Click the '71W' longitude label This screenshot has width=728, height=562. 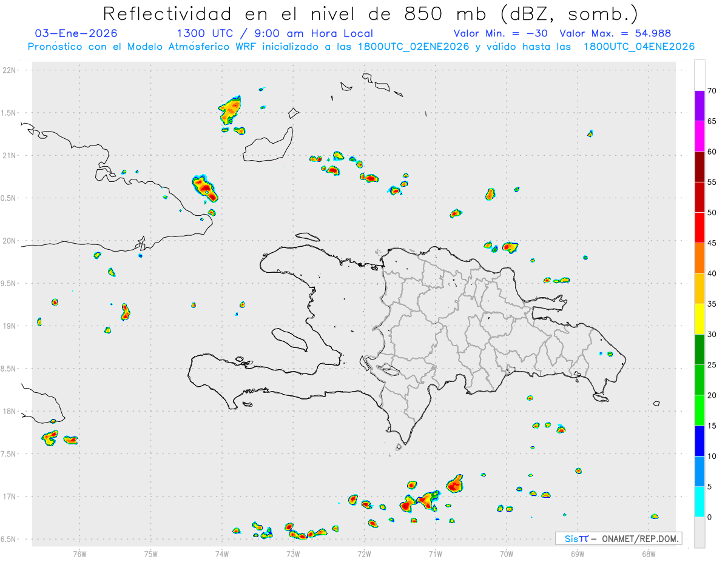[435, 554]
